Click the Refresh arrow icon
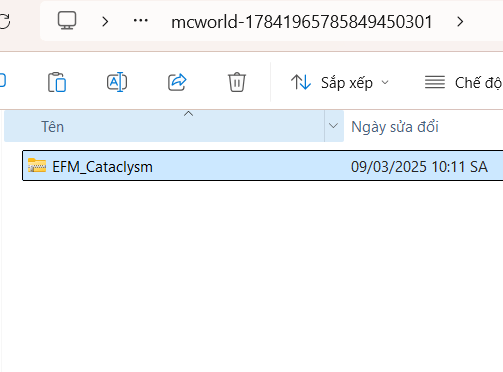The image size is (503, 372). click(5, 21)
